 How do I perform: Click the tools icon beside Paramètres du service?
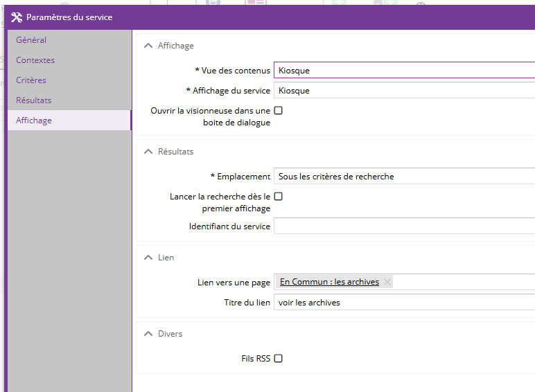pos(17,17)
